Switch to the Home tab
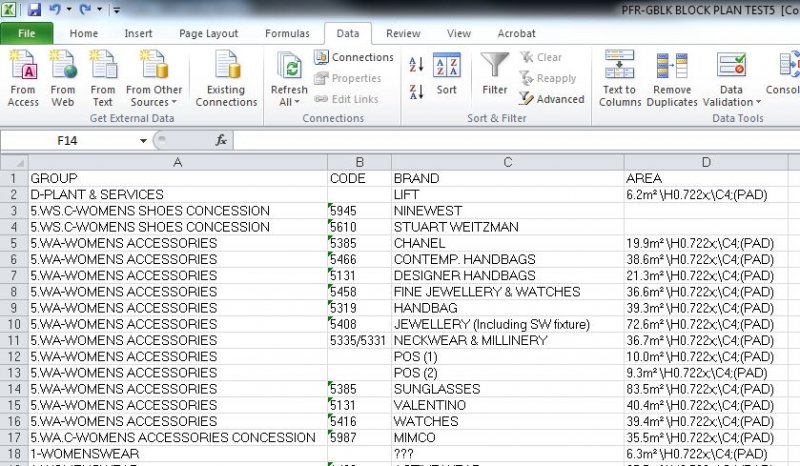Screen dimensions: 800x466 click(84, 33)
